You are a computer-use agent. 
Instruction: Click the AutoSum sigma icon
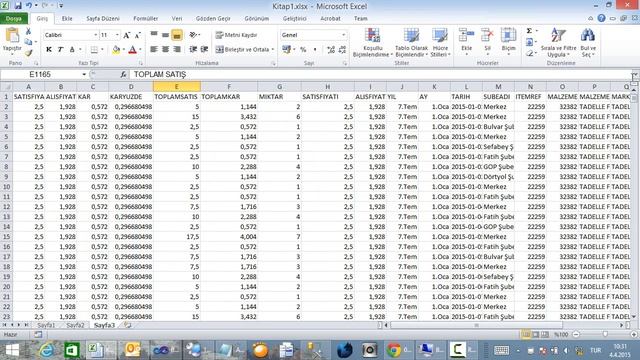529,31
